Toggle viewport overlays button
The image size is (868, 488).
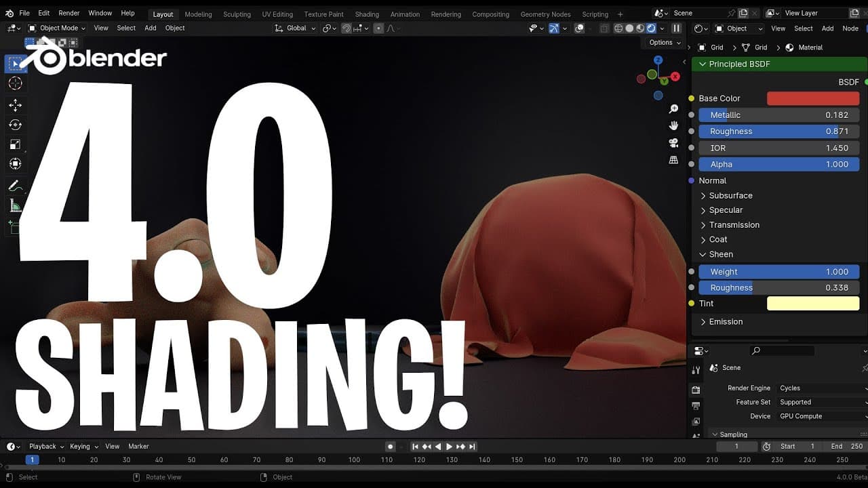click(x=579, y=28)
